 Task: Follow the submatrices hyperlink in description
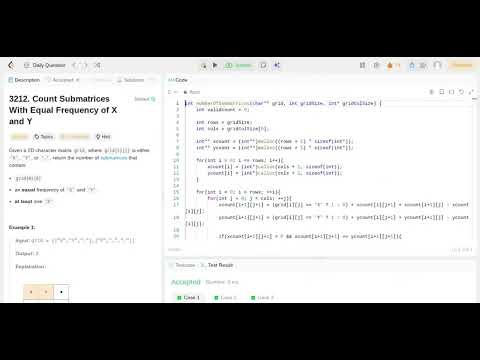pos(114,158)
